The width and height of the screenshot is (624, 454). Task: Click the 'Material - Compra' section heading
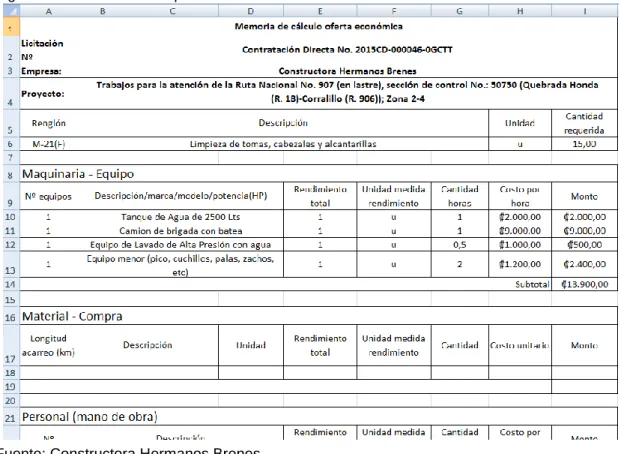[x=72, y=316]
